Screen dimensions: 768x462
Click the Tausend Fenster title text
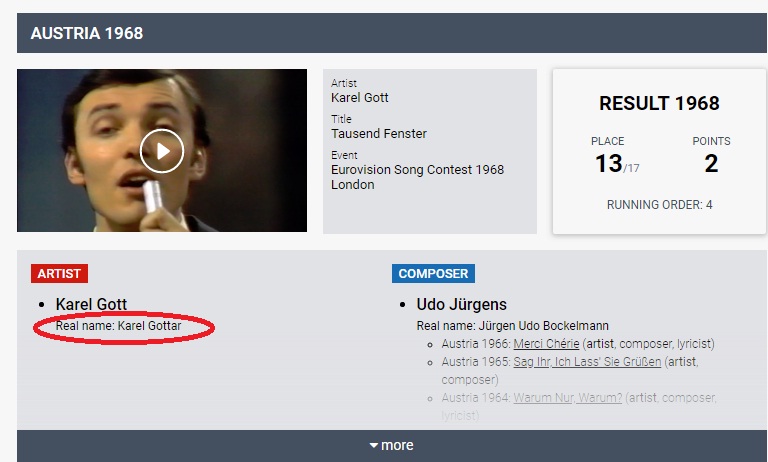(x=379, y=134)
